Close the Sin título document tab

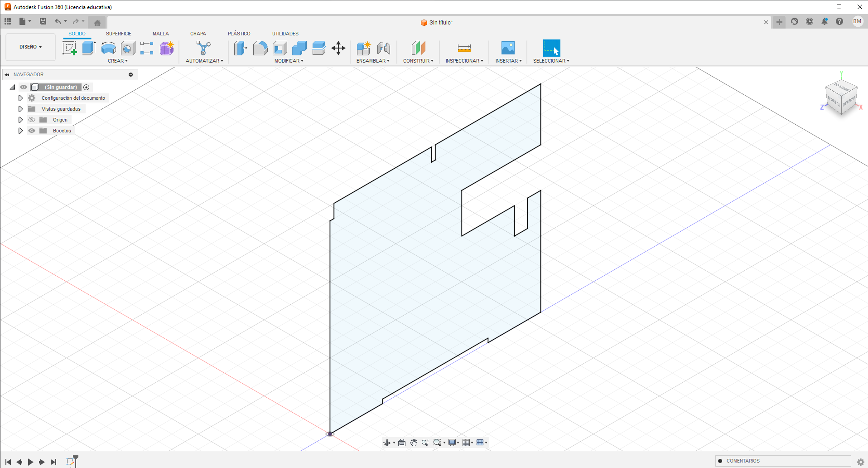click(766, 22)
